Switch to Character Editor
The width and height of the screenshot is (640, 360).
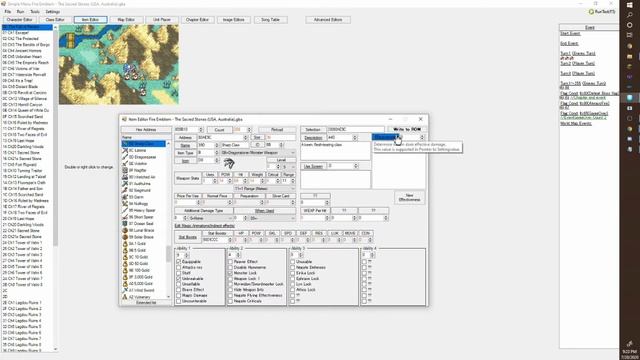19,20
